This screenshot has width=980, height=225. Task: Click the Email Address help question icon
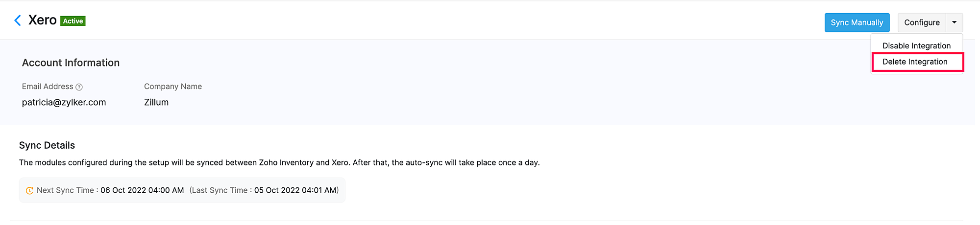[x=79, y=87]
